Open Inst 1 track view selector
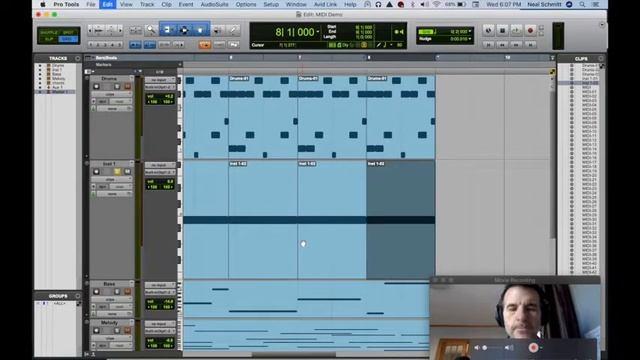The width and height of the screenshot is (640, 360). 111,180
